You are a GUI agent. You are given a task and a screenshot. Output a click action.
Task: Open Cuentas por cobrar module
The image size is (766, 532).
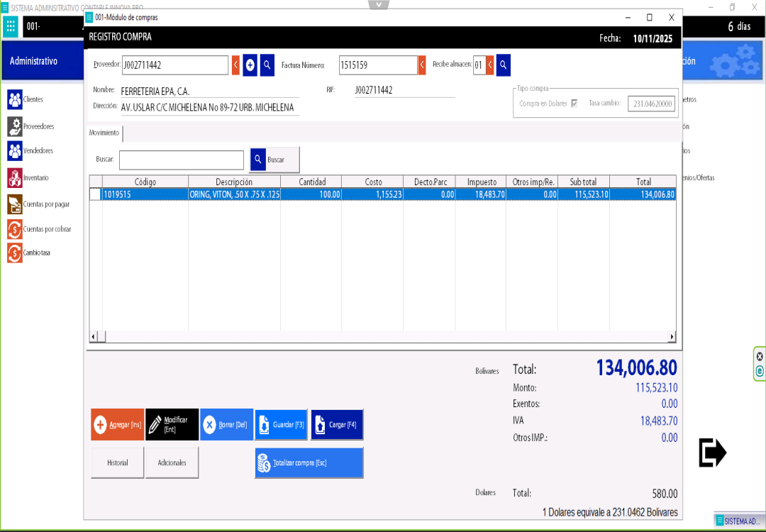14,229
